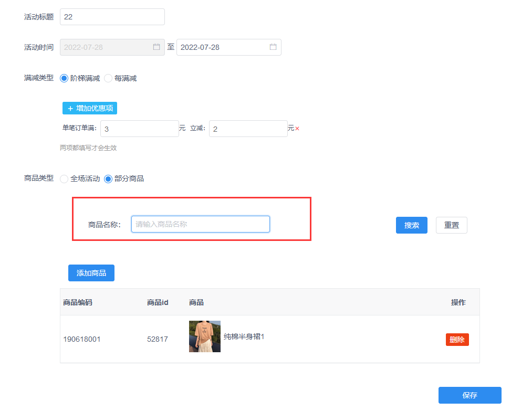
Task: Focus the 活动标题 input field
Action: (x=112, y=17)
